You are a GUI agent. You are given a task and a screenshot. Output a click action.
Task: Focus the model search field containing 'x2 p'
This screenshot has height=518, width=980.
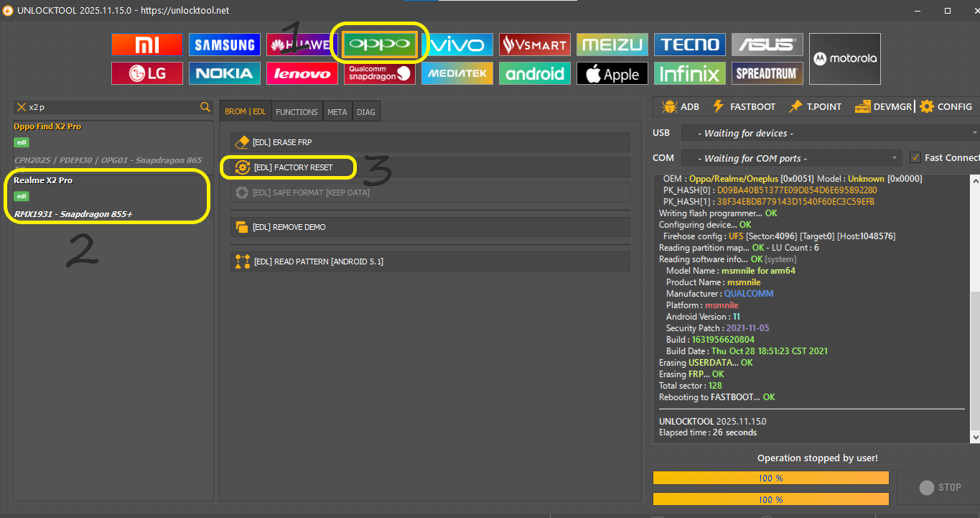coord(113,107)
